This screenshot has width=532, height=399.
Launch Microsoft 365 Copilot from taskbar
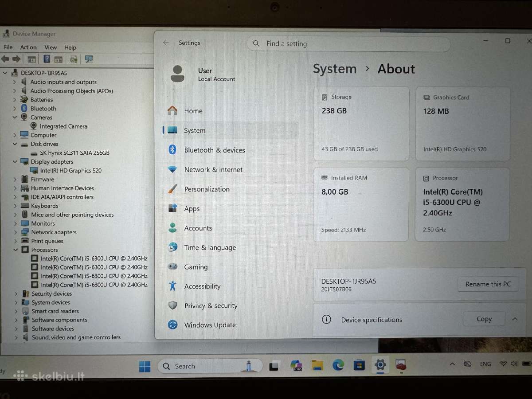(296, 365)
